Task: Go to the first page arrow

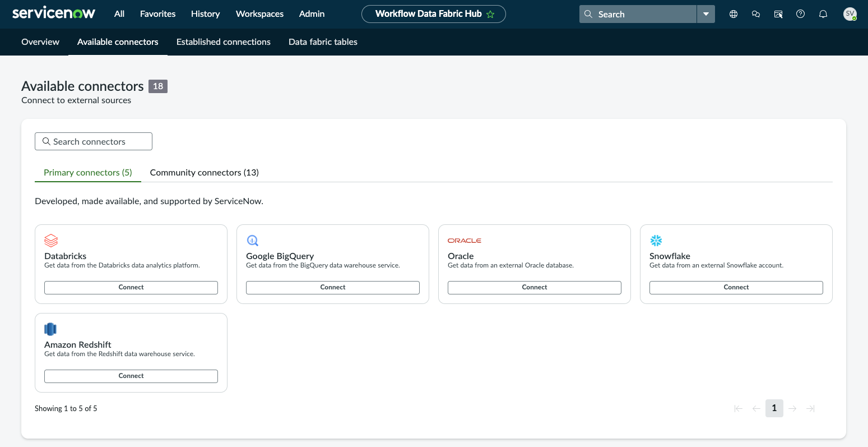Action: tap(739, 408)
